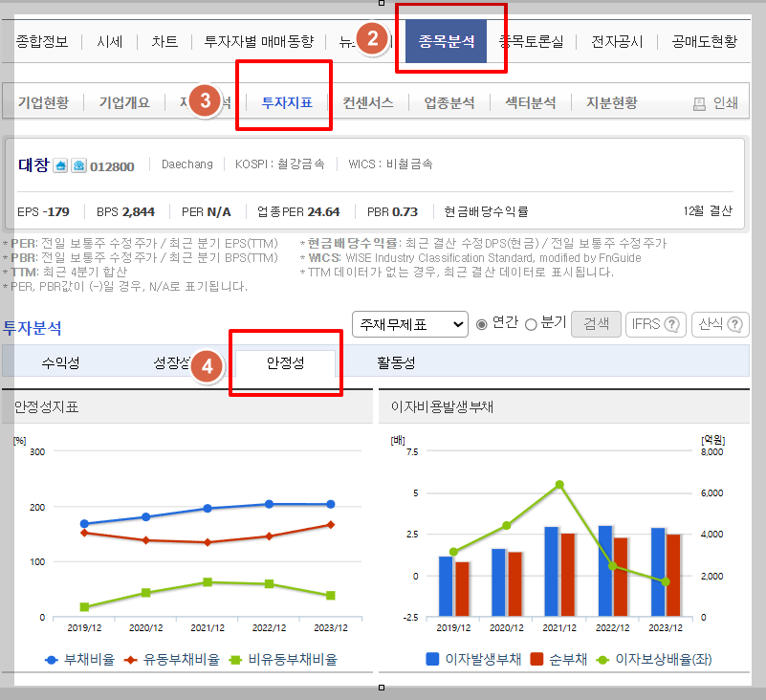Open the 섹터분석 sub-tab
This screenshot has height=700, width=766.
[x=531, y=102]
